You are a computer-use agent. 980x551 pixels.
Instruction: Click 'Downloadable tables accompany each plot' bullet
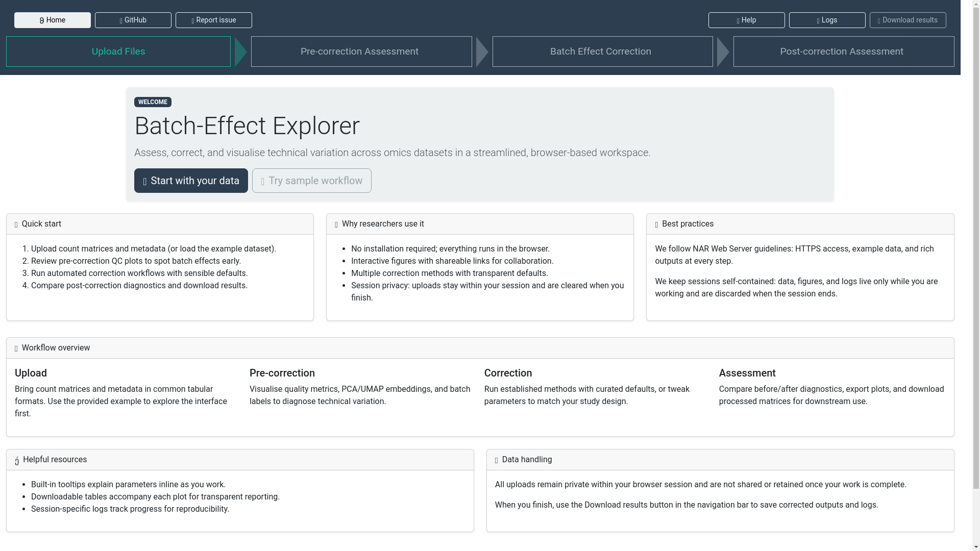click(155, 497)
